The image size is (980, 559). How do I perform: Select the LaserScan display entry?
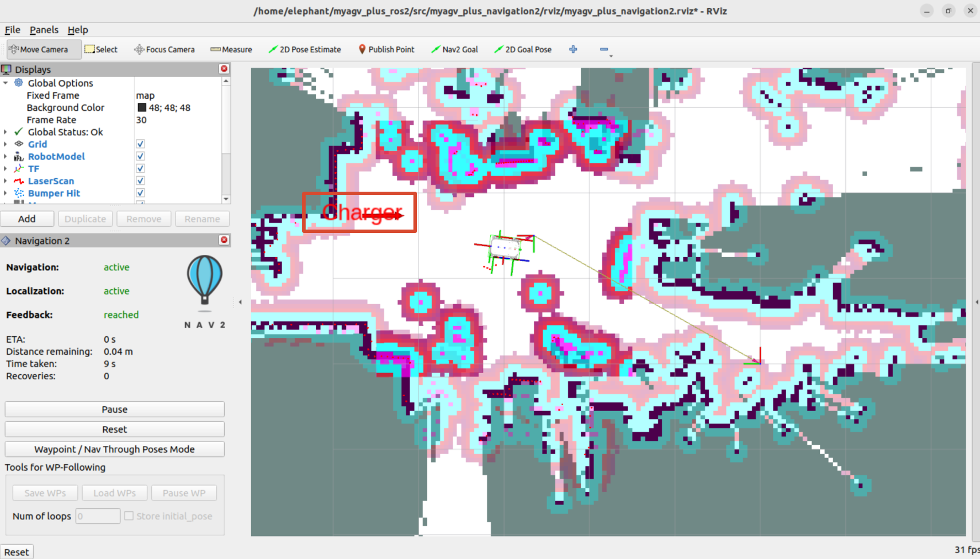pyautogui.click(x=51, y=181)
